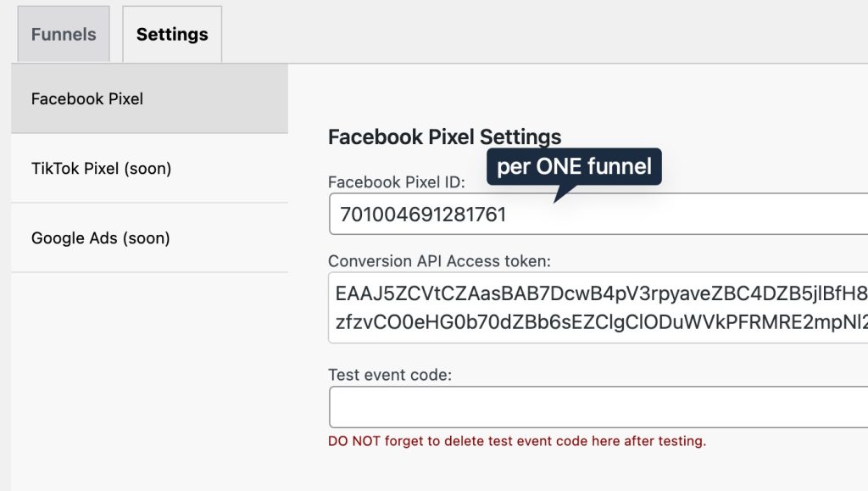This screenshot has height=491, width=868.
Task: Click the 'Facebook Pixel ID:' label
Action: click(396, 181)
